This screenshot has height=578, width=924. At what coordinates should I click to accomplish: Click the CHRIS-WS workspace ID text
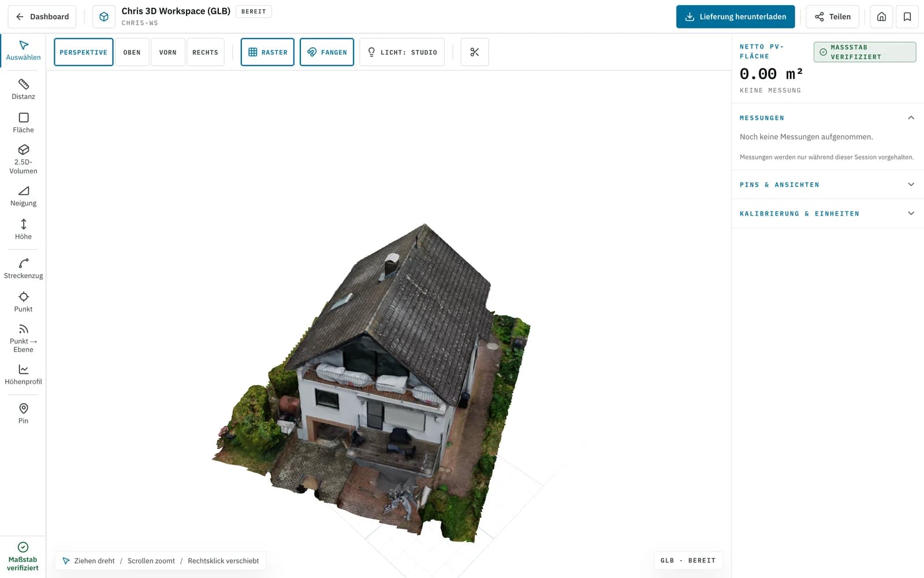[140, 23]
